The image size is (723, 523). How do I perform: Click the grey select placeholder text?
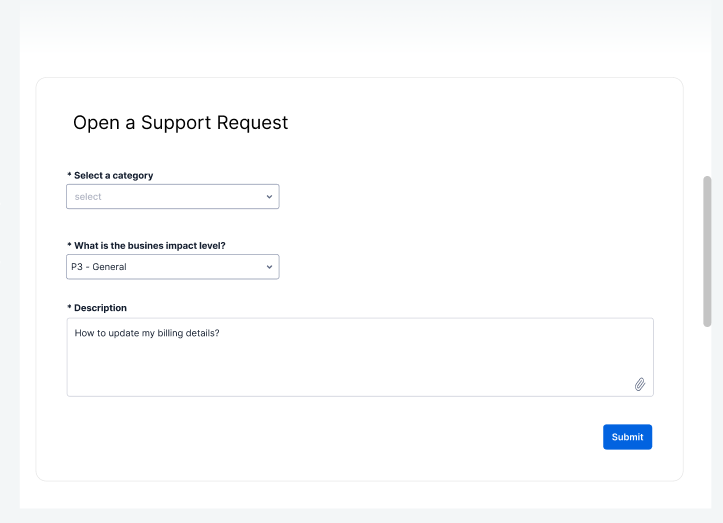(88, 196)
